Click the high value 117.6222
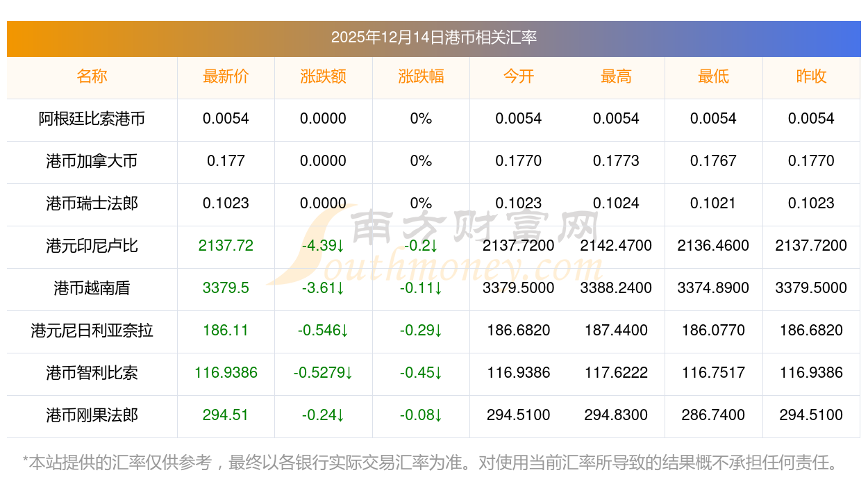The width and height of the screenshot is (868, 484). click(x=616, y=373)
